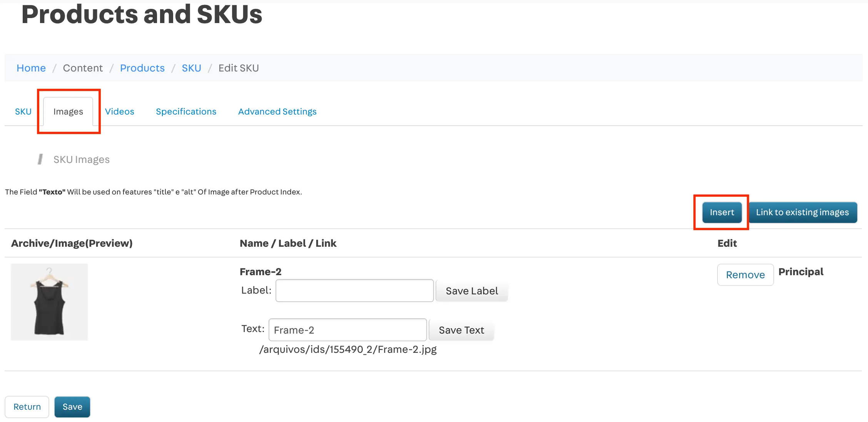Click the SKU Images section heading
Viewport: 868px width, 422px height.
click(81, 159)
